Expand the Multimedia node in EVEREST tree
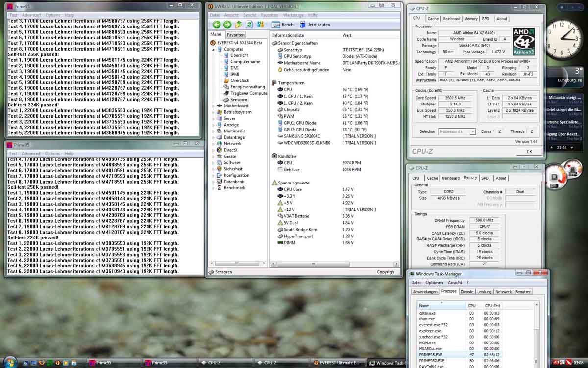Screen dimensions: 588x368 [214, 131]
